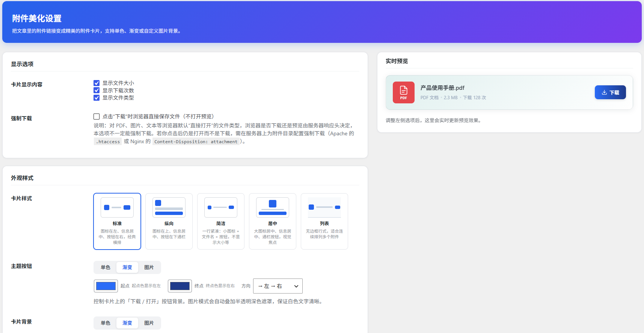The width and height of the screenshot is (644, 333).
Task: Switch 主题按钮 to 渐变 mode
Action: 127,267
